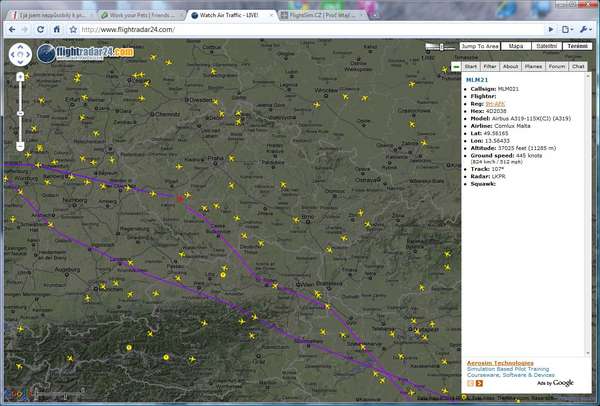The width and height of the screenshot is (600, 406).
Task: Click the Callsign MLM021 text
Action: [x=495, y=89]
